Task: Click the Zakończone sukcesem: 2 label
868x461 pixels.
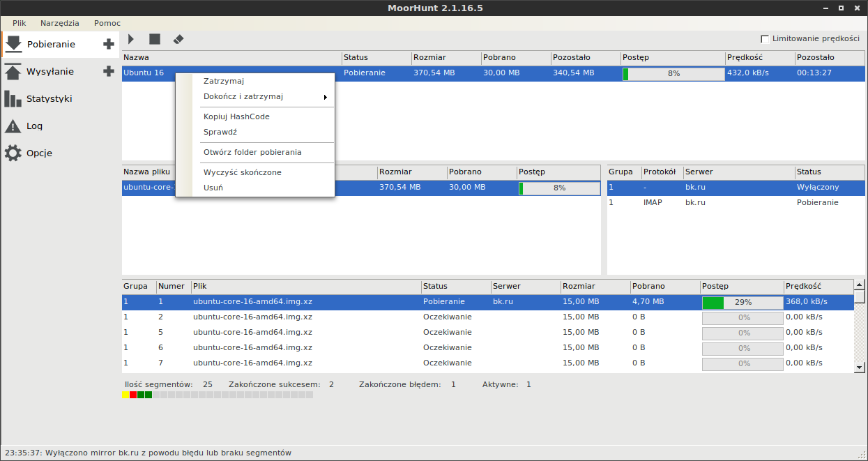Action: coord(281,384)
